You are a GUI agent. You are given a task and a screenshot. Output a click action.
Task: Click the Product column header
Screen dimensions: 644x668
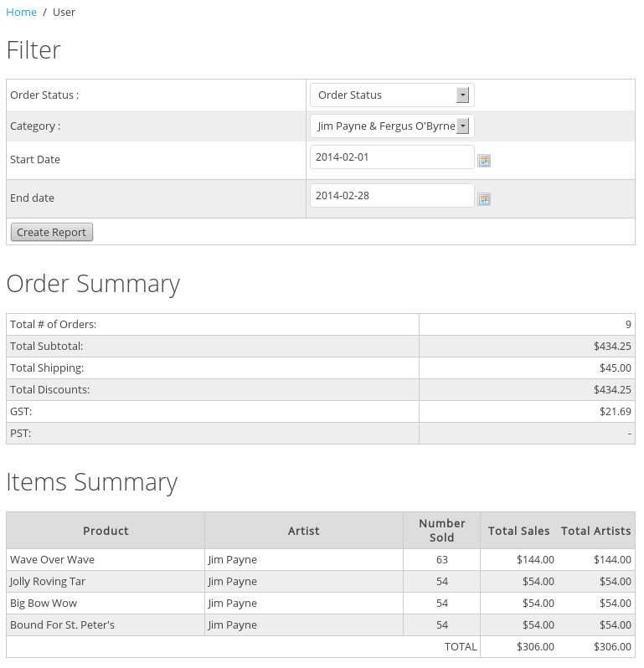click(106, 531)
